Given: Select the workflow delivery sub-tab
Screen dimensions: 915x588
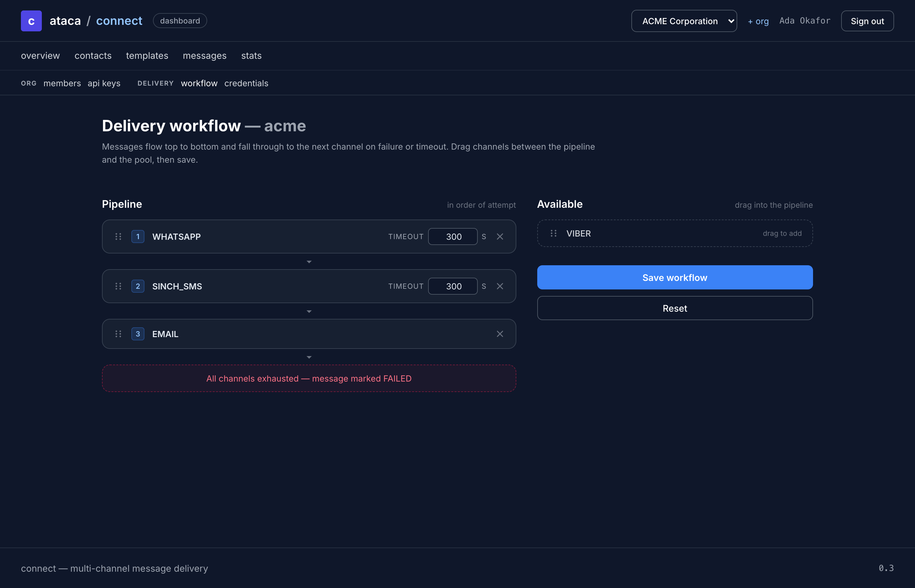Looking at the screenshot, I should pyautogui.click(x=199, y=83).
